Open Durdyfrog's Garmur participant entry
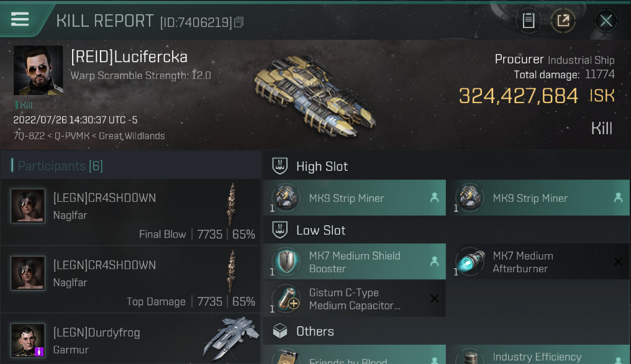 pos(131,339)
